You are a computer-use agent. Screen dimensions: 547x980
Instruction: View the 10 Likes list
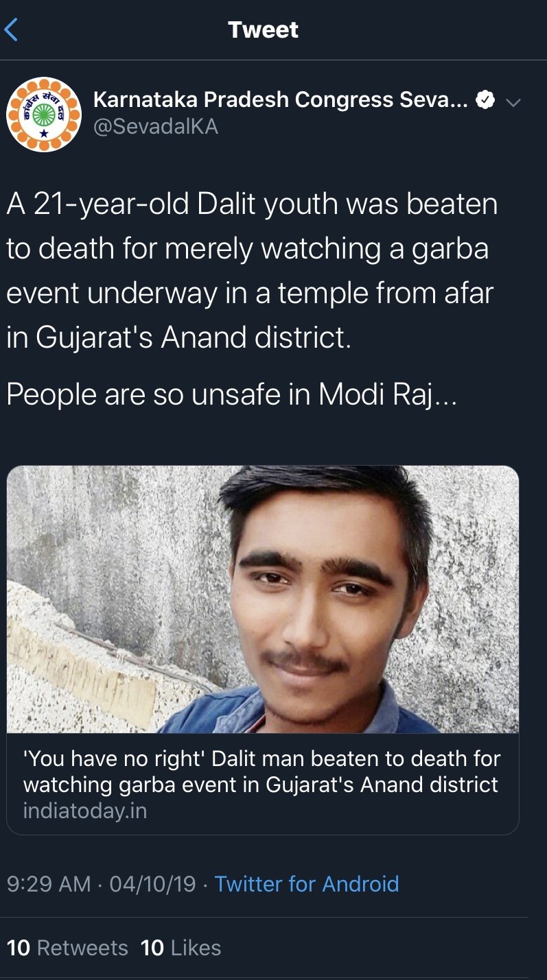181,948
